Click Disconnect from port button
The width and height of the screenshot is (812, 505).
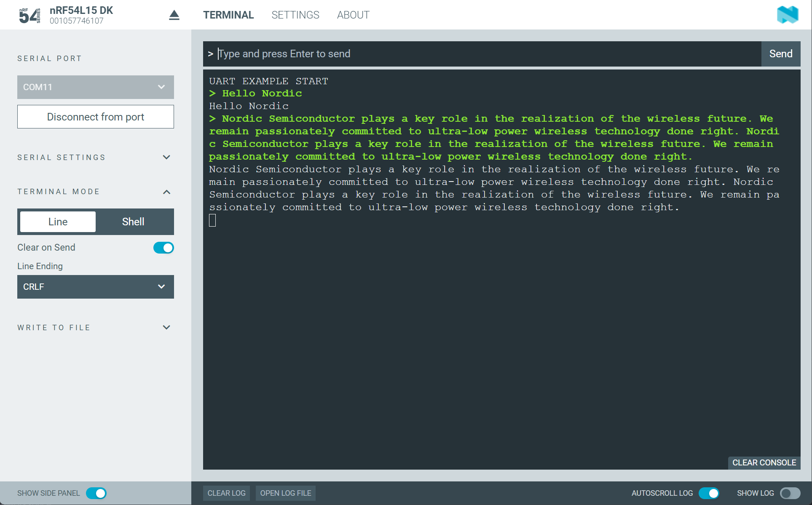click(x=96, y=117)
